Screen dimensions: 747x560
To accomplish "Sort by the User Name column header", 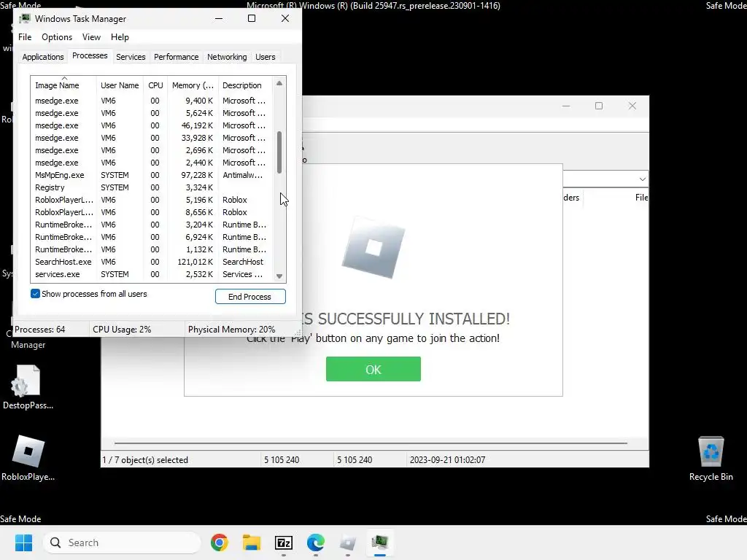I will pos(120,85).
